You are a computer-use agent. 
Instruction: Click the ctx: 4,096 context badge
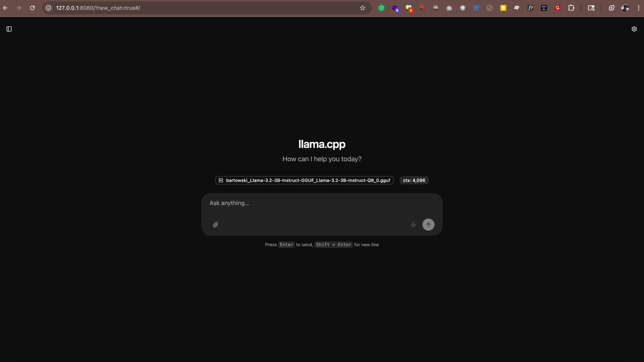click(x=414, y=180)
